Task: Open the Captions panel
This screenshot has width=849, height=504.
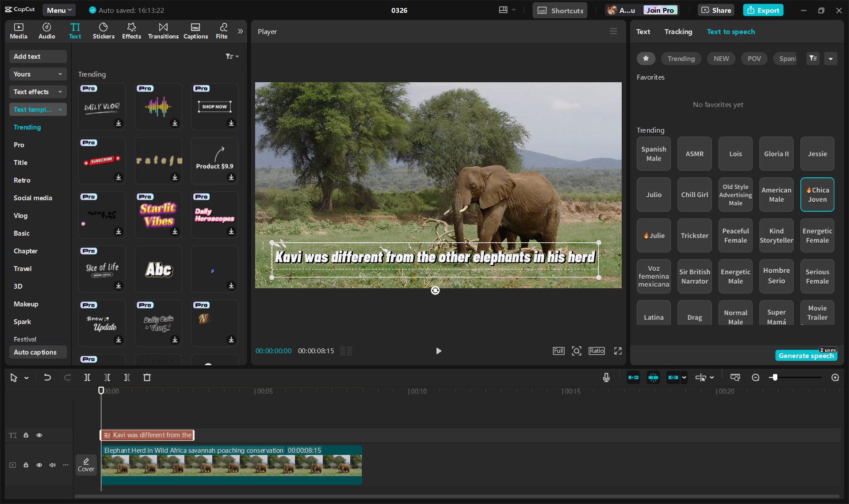Action: (x=195, y=31)
